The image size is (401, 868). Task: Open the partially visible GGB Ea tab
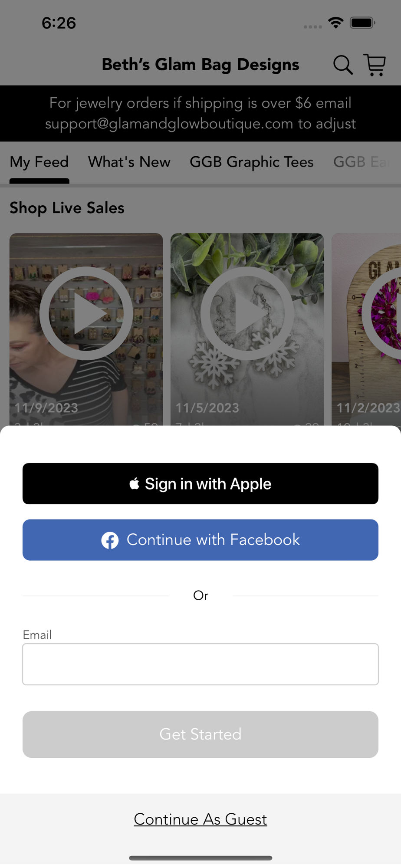pyautogui.click(x=362, y=162)
